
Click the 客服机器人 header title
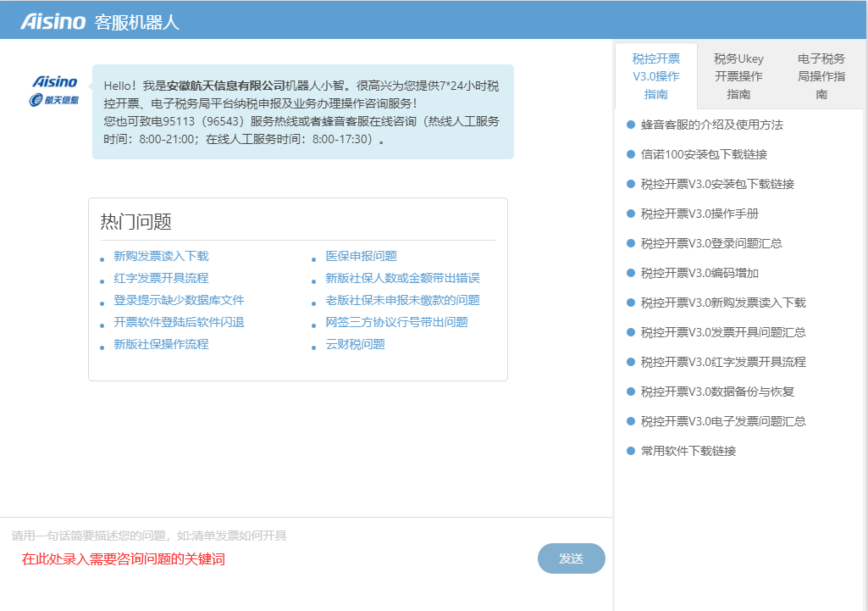(136, 22)
